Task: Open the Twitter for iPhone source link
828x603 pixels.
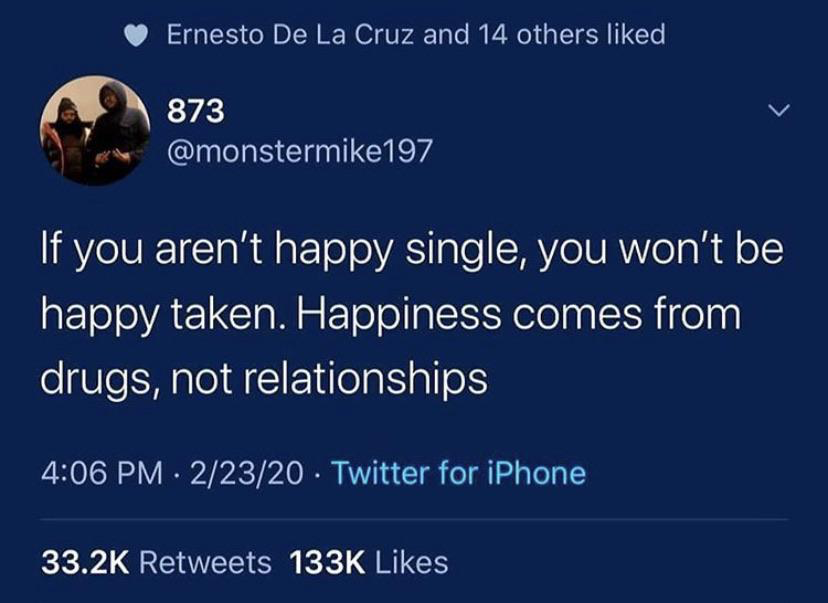Action: click(458, 473)
